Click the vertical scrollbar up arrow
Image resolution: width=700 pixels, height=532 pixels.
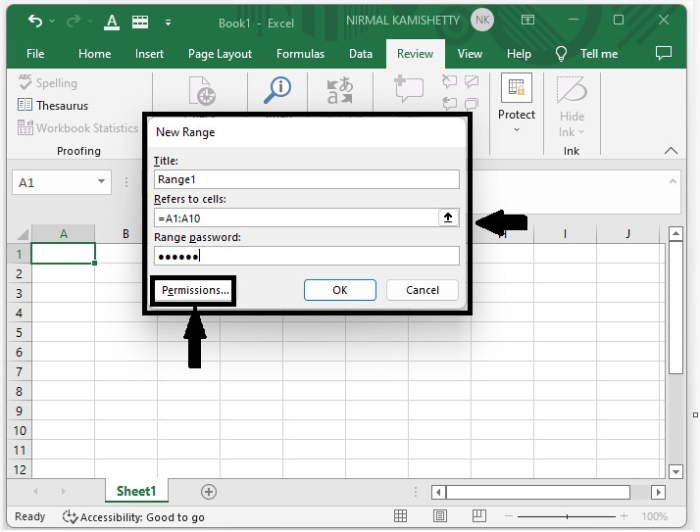click(676, 233)
